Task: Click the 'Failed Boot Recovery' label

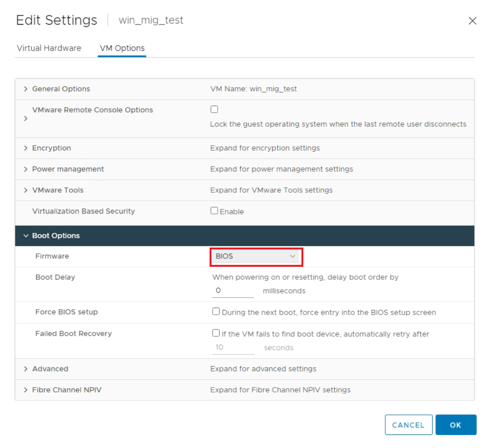Action: [74, 333]
